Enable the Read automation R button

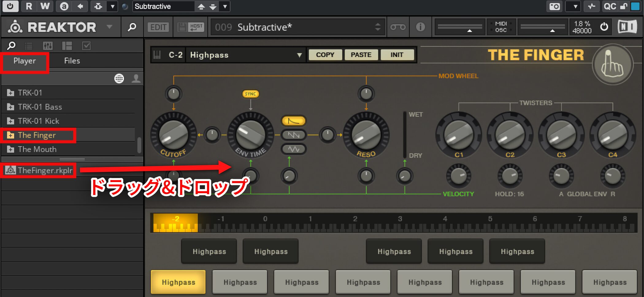pyautogui.click(x=29, y=6)
